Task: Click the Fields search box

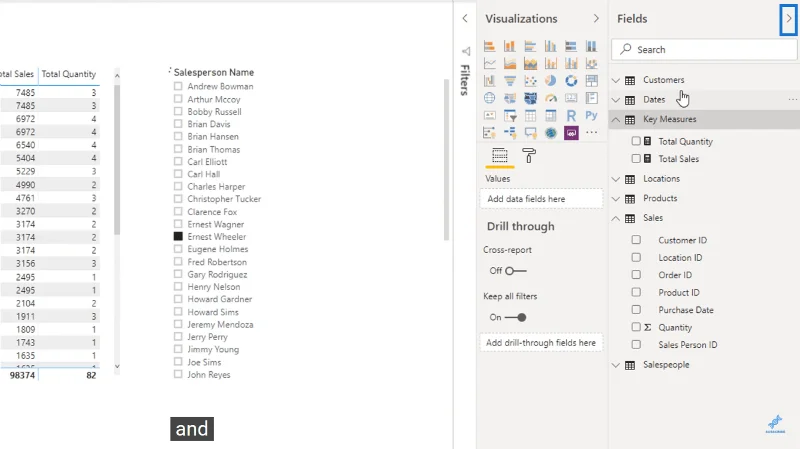Action: [704, 49]
